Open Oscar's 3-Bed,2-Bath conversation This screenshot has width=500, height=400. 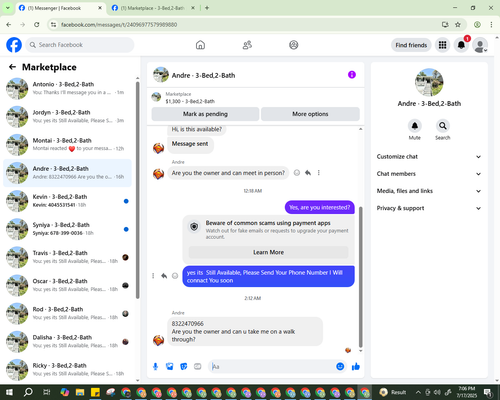(67, 285)
